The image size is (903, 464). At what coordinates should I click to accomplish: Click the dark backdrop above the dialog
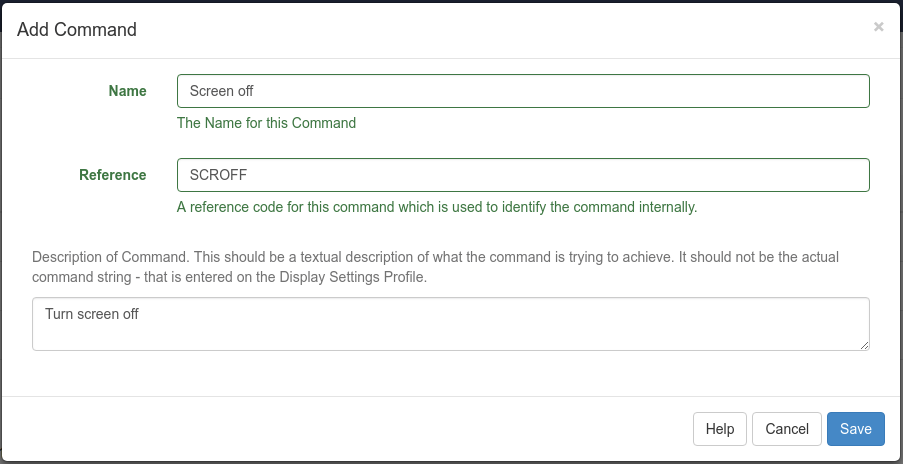pos(450,1)
